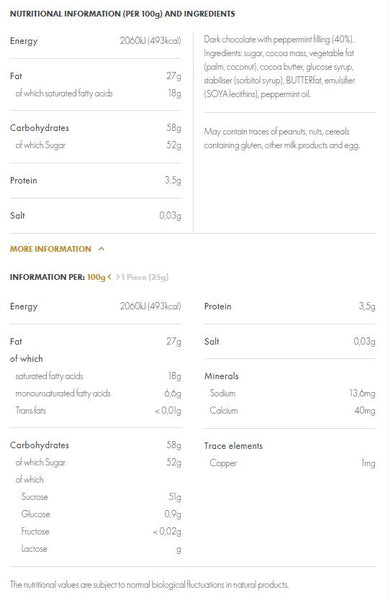Click the gold left chevron after 100g
Viewport: 388px width, 600px height.
pos(109,277)
